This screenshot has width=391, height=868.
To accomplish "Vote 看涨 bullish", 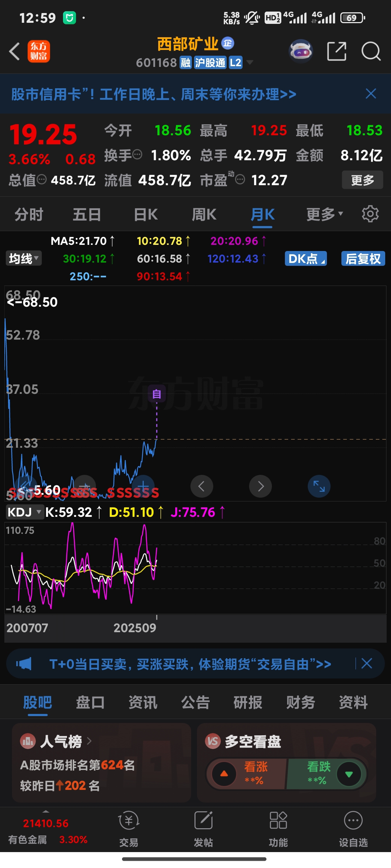I will [246, 774].
